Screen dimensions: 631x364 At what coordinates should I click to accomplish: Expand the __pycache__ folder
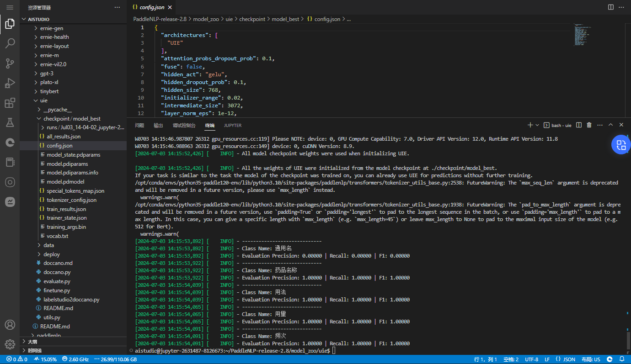(73, 110)
